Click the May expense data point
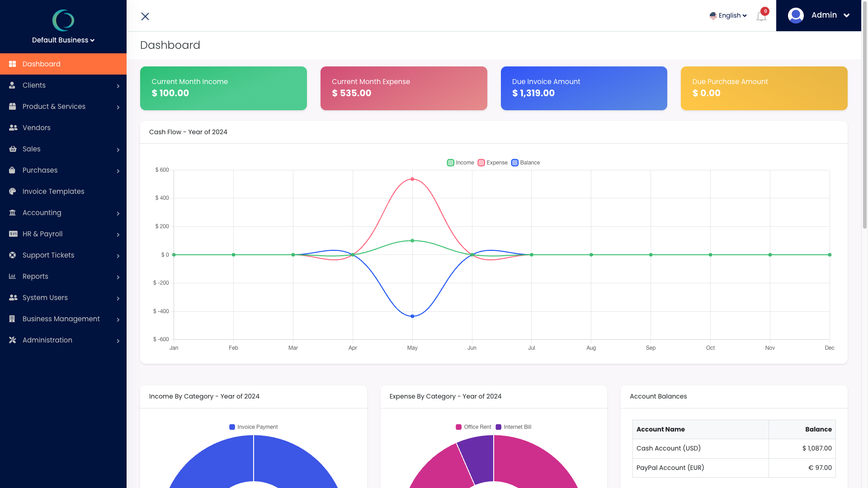Screen dimensions: 868x488 412,179
